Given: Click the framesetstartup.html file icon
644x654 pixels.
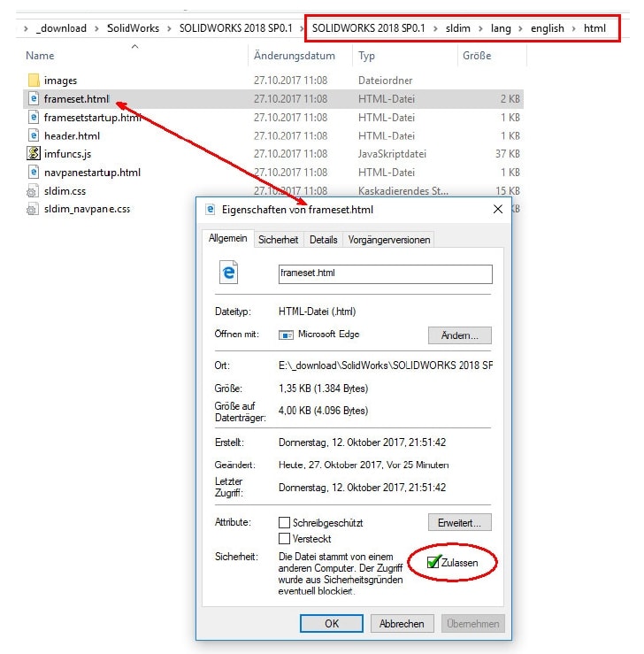Looking at the screenshot, I should (x=34, y=117).
